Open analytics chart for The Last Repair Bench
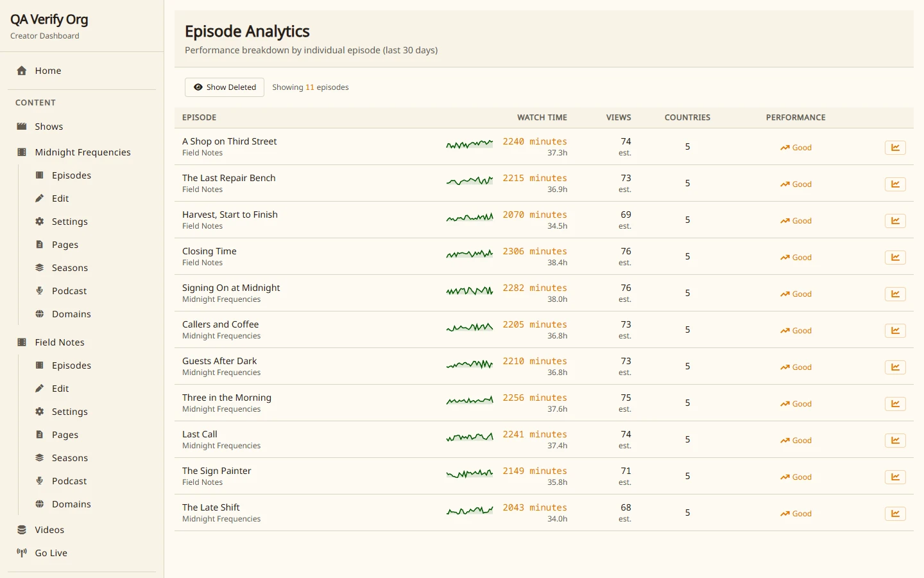This screenshot has width=924, height=578. [895, 184]
